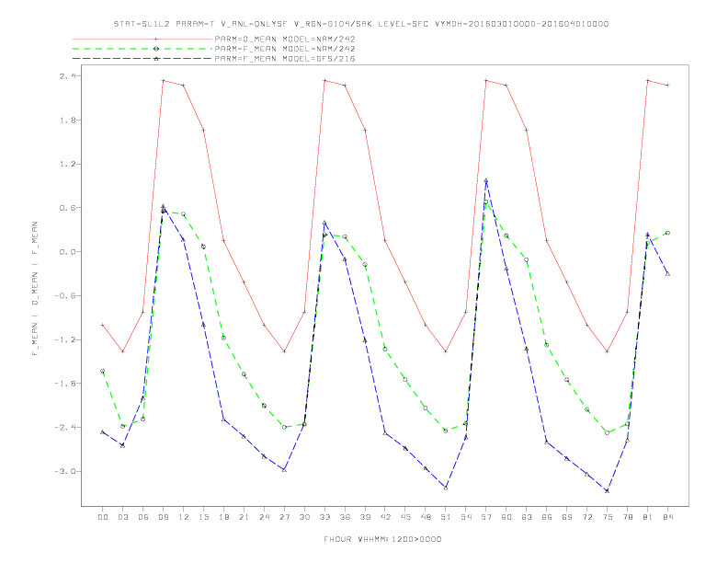This screenshot has width=728, height=563.
Task: Click the x-axis tick label 27
Action: (284, 517)
